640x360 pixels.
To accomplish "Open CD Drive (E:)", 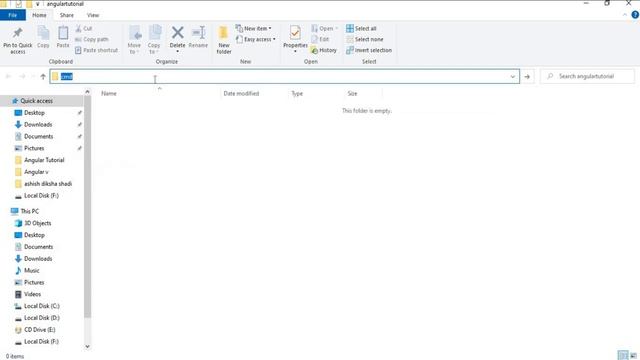I will click(40, 330).
